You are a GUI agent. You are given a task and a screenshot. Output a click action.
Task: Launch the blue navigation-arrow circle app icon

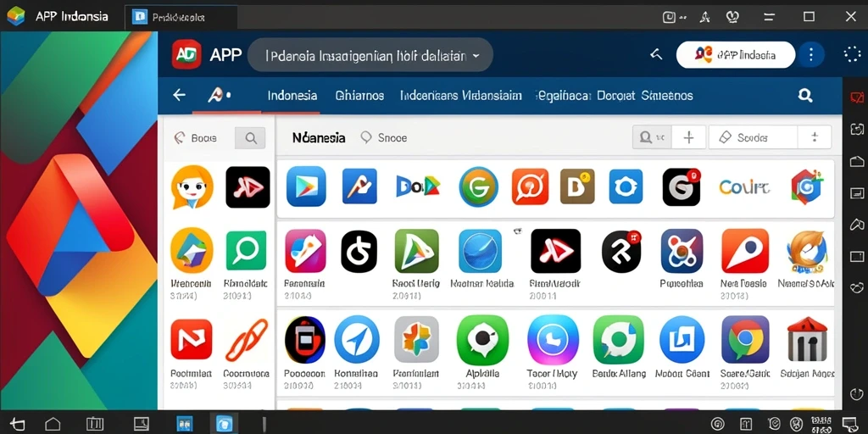[357, 339]
